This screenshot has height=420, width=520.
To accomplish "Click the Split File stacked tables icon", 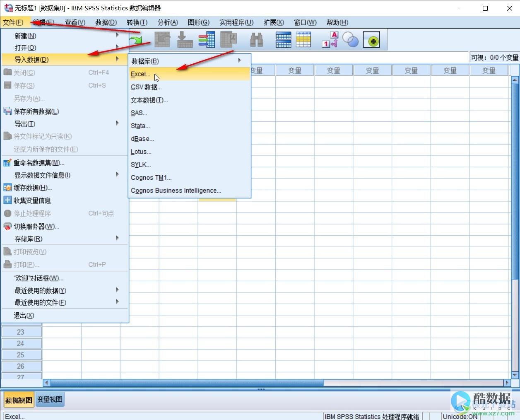I will click(x=283, y=40).
